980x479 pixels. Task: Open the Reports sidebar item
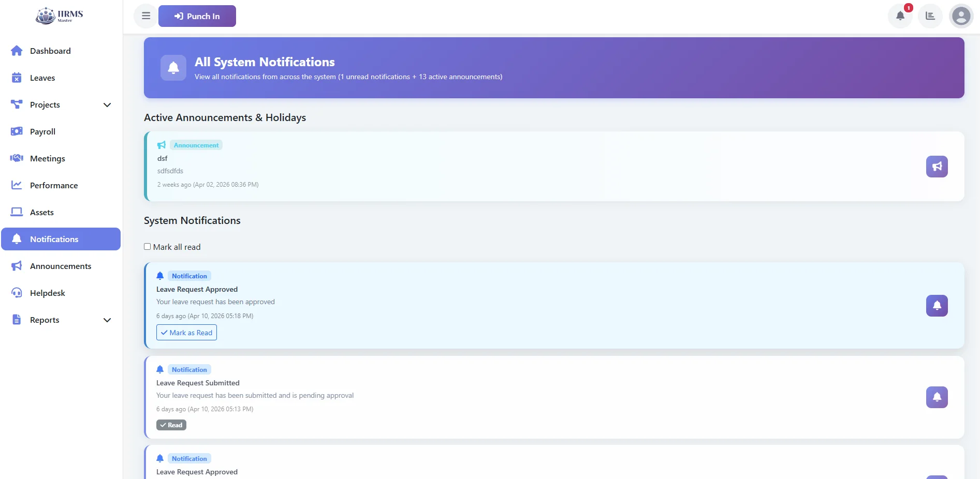(x=61, y=320)
